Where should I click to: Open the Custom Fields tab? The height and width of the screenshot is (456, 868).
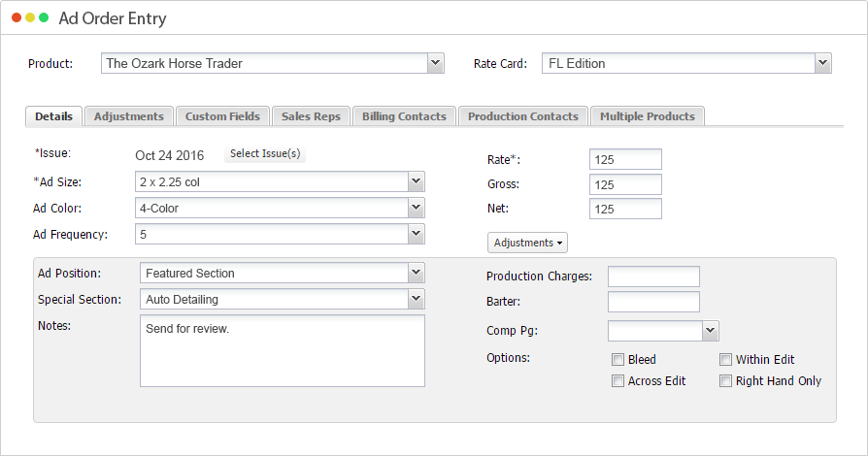click(222, 116)
